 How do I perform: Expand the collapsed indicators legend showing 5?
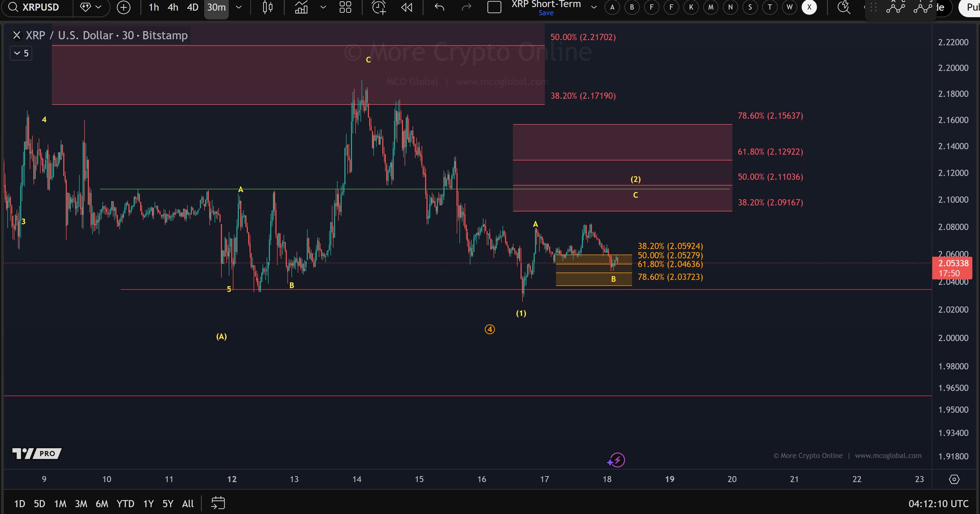click(21, 53)
